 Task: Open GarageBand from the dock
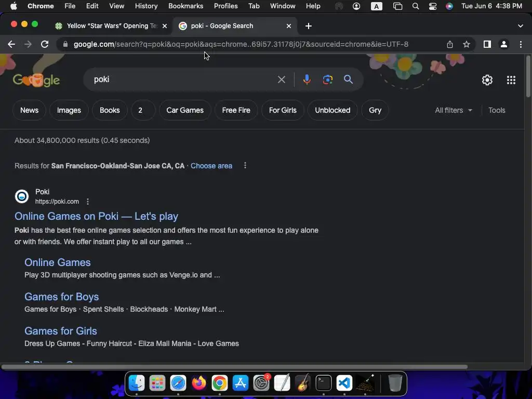pos(303,383)
